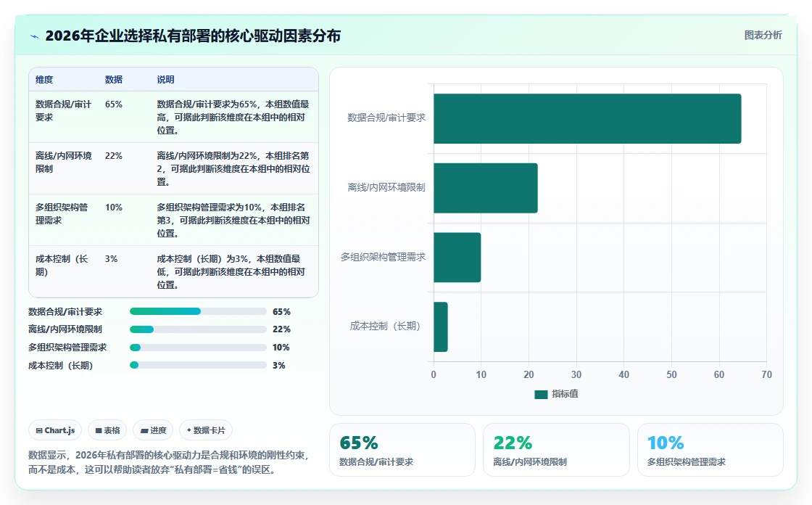812x505 pixels.
Task: Click the 成本控制（长期）chart bar
Action: tap(441, 327)
